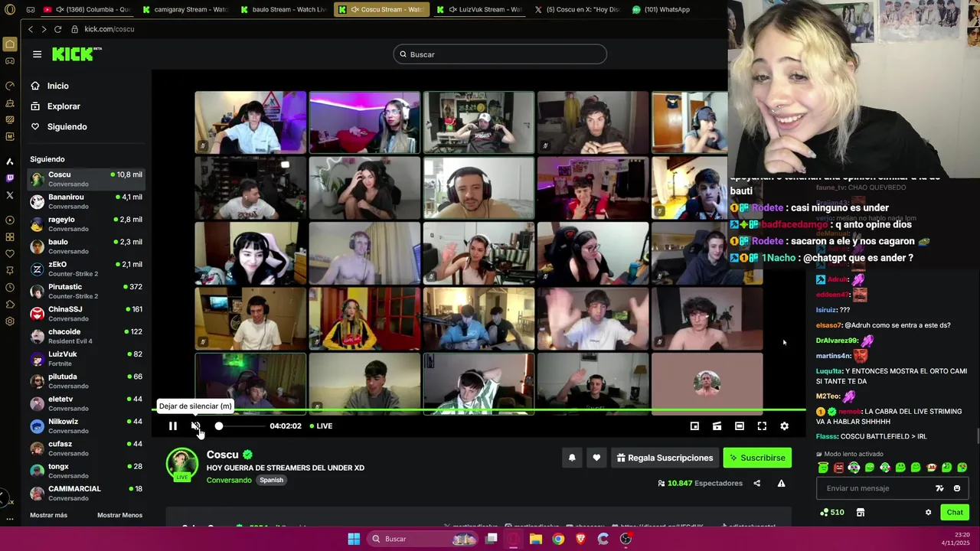The height and width of the screenshot is (551, 980).
Task: Open the Windows Start menu
Action: coord(354,539)
